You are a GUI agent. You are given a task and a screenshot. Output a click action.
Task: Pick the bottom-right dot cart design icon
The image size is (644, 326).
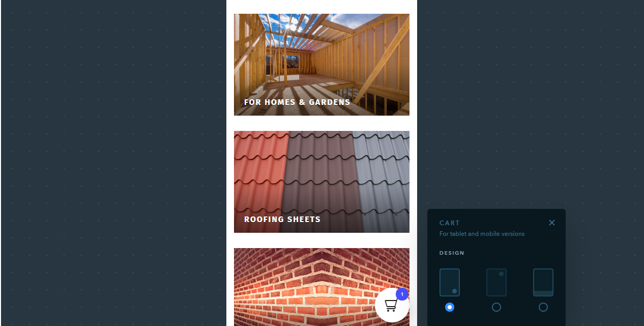[x=450, y=283]
